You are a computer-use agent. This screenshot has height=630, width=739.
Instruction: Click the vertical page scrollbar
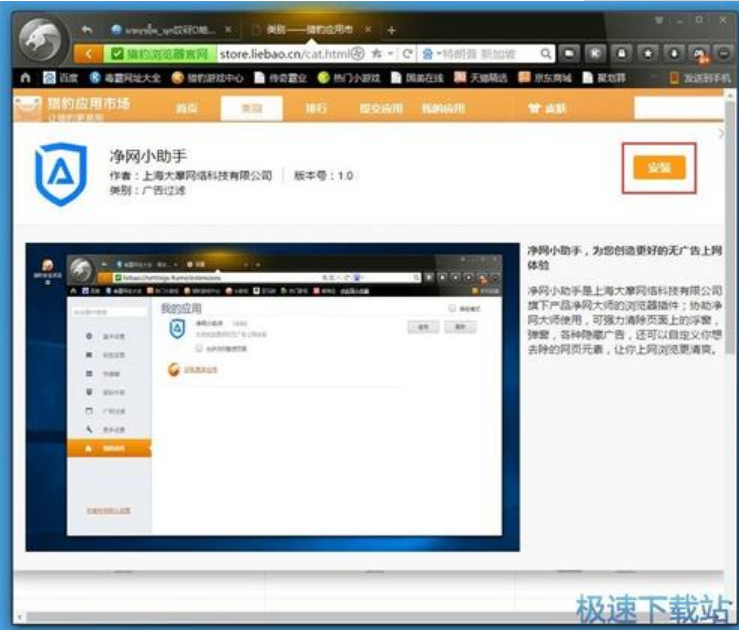tap(730, 226)
